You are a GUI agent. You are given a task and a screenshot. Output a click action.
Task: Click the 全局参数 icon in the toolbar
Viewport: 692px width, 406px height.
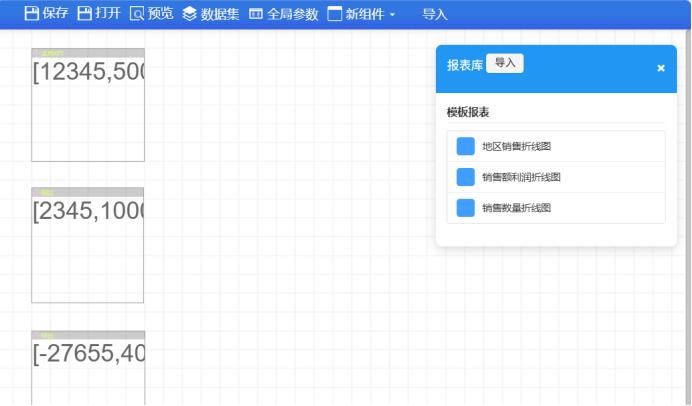coord(256,14)
